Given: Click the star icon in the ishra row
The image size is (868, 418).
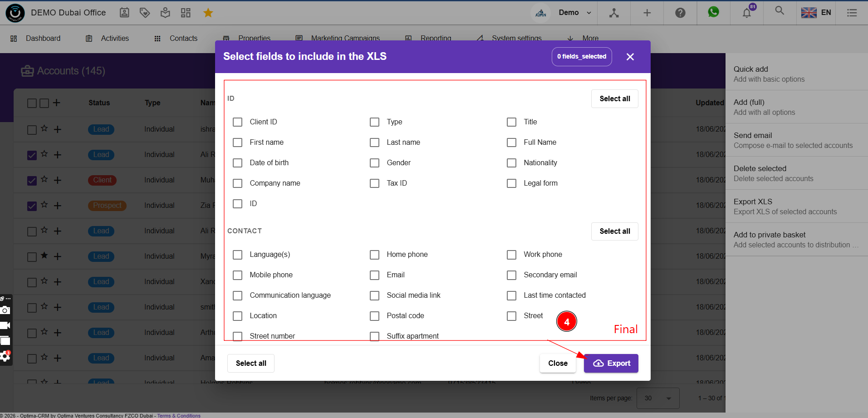Looking at the screenshot, I should [x=44, y=128].
